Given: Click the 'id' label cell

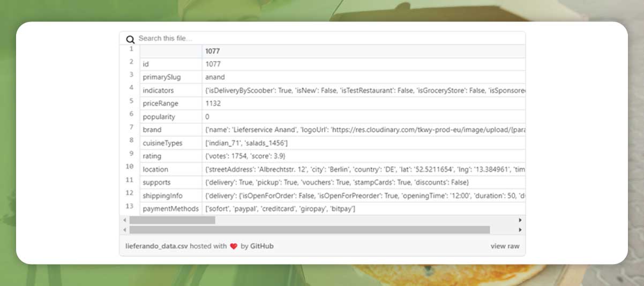Looking at the screenshot, I should click(171, 64).
